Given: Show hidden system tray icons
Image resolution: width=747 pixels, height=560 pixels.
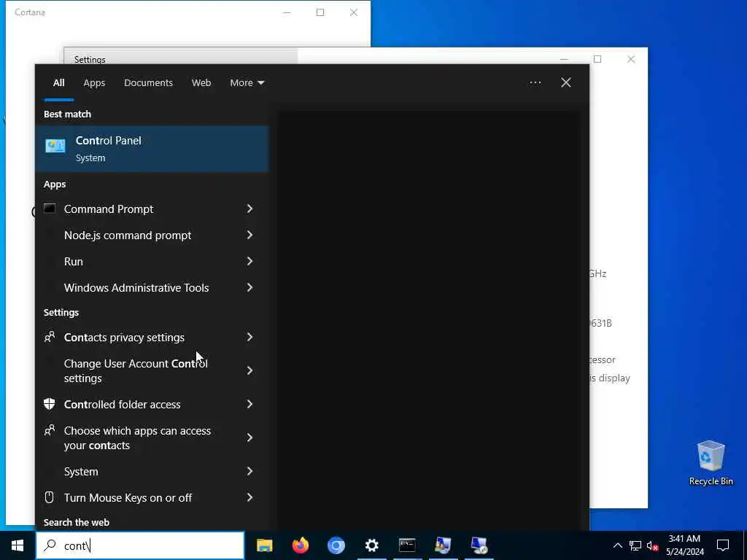Looking at the screenshot, I should [617, 545].
